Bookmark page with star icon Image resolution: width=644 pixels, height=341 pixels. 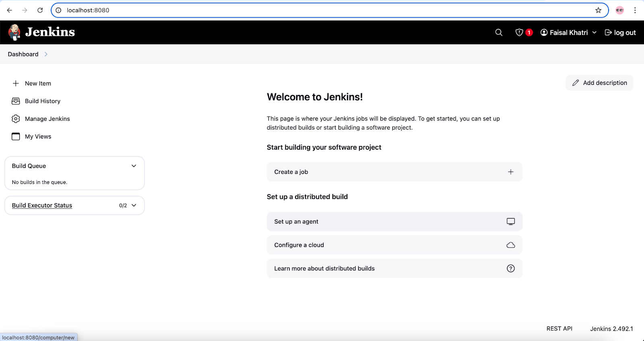click(x=599, y=10)
